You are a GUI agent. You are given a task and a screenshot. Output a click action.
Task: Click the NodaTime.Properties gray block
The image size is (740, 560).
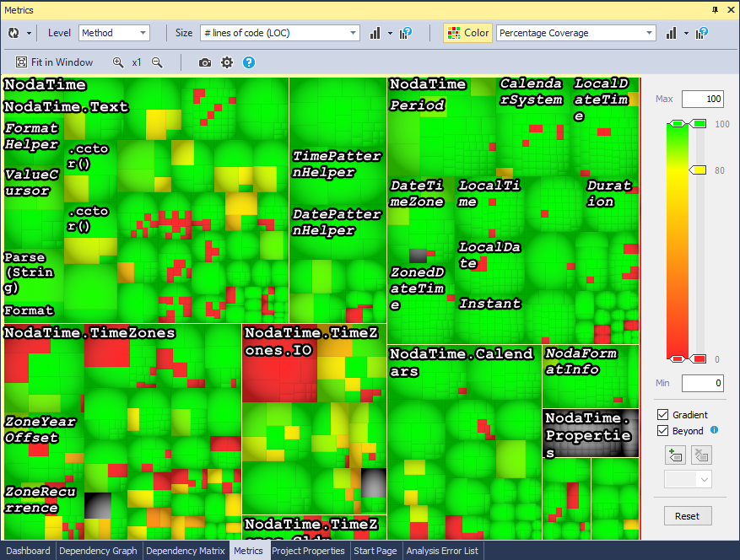tap(591, 433)
